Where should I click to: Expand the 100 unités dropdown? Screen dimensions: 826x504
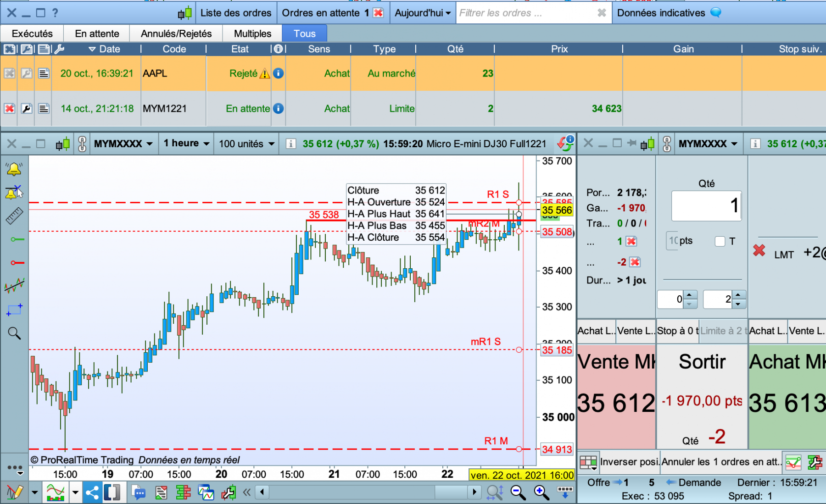tap(246, 144)
